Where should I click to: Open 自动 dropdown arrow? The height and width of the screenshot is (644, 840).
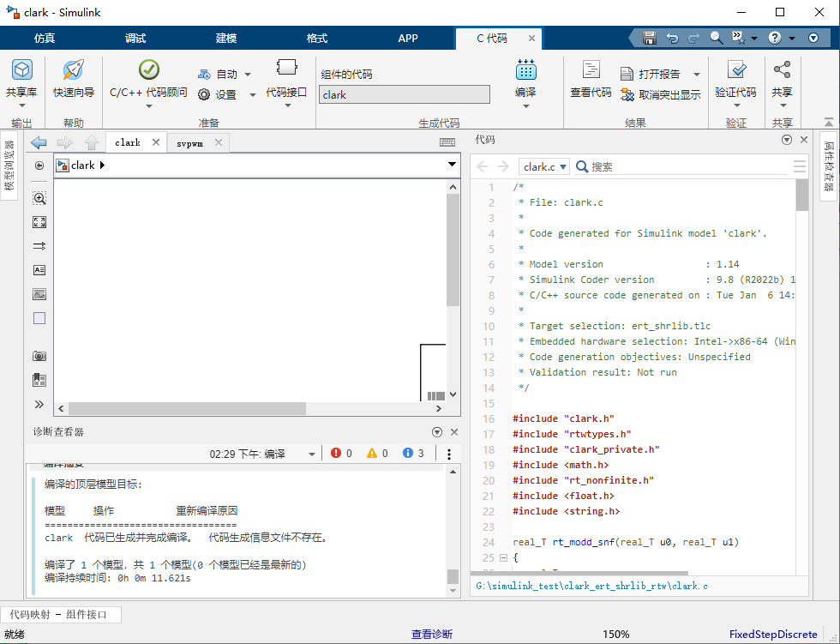(248, 75)
